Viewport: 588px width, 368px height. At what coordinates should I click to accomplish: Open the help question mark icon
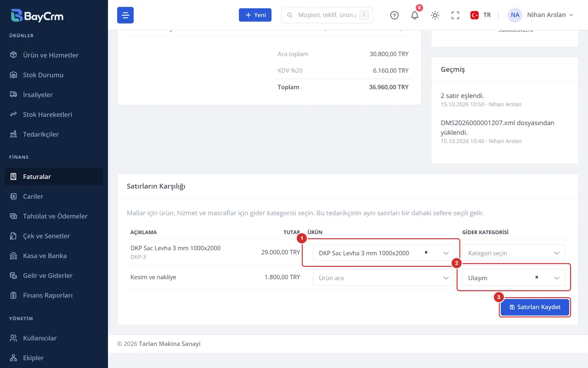coord(394,15)
